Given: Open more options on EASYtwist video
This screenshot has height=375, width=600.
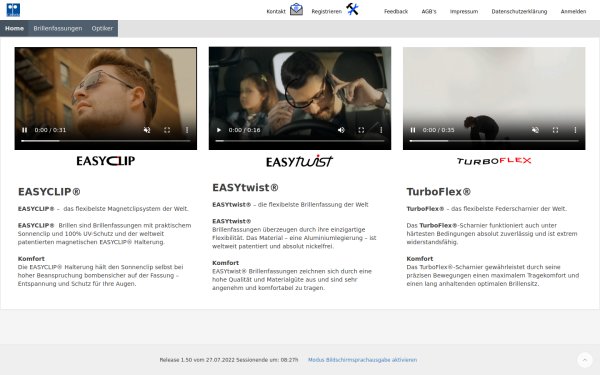Looking at the screenshot, I should pyautogui.click(x=381, y=130).
